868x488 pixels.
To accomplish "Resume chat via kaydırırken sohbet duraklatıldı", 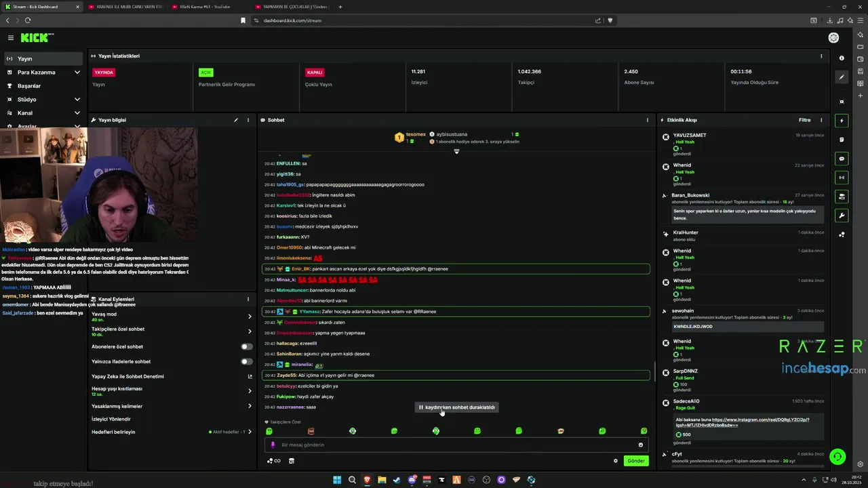I will pyautogui.click(x=456, y=407).
